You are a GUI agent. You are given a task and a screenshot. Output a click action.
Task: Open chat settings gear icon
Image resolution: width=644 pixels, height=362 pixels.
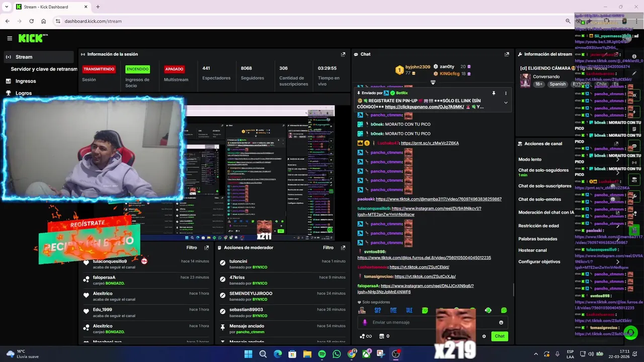pyautogui.click(x=484, y=336)
